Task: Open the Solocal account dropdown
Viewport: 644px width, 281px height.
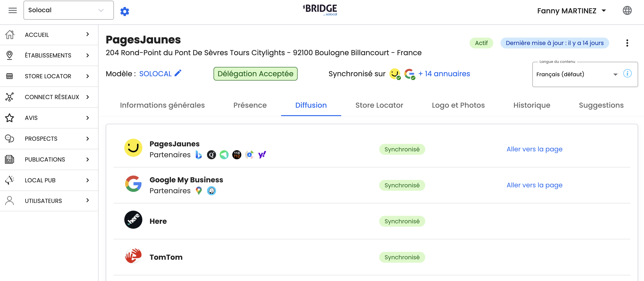Action: click(x=68, y=10)
